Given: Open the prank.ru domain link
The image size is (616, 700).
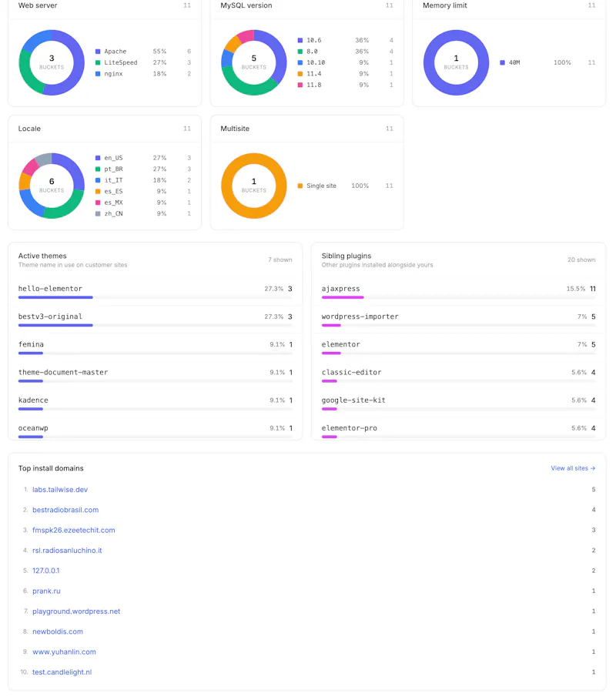Looking at the screenshot, I should [x=46, y=591].
